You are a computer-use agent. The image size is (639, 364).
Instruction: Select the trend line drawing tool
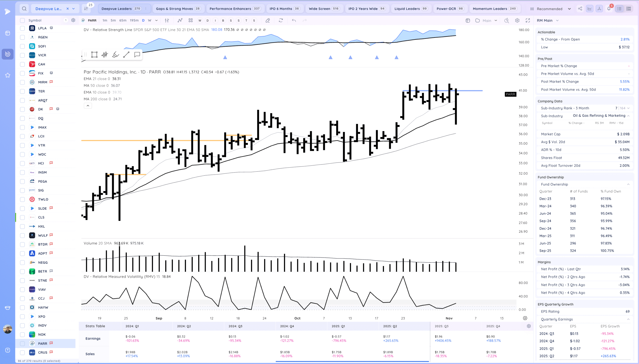(x=126, y=55)
